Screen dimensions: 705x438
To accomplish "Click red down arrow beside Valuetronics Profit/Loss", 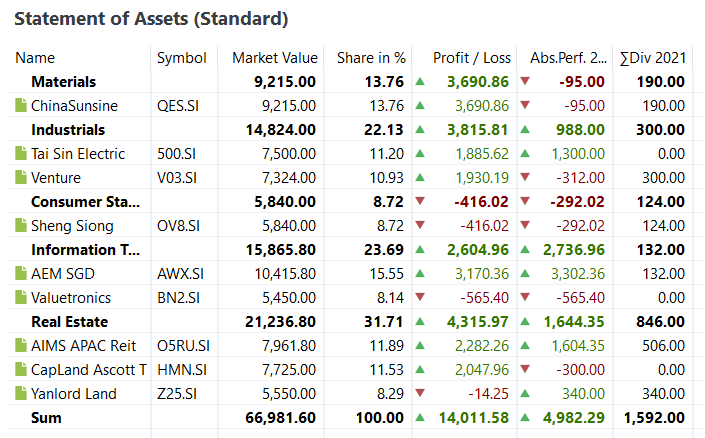I will coord(420,298).
